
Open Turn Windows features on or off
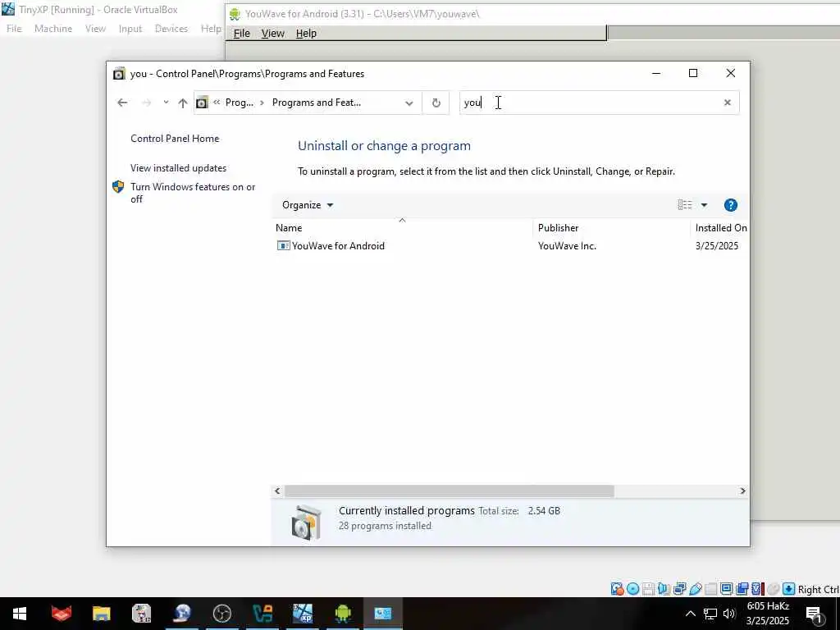193,193
